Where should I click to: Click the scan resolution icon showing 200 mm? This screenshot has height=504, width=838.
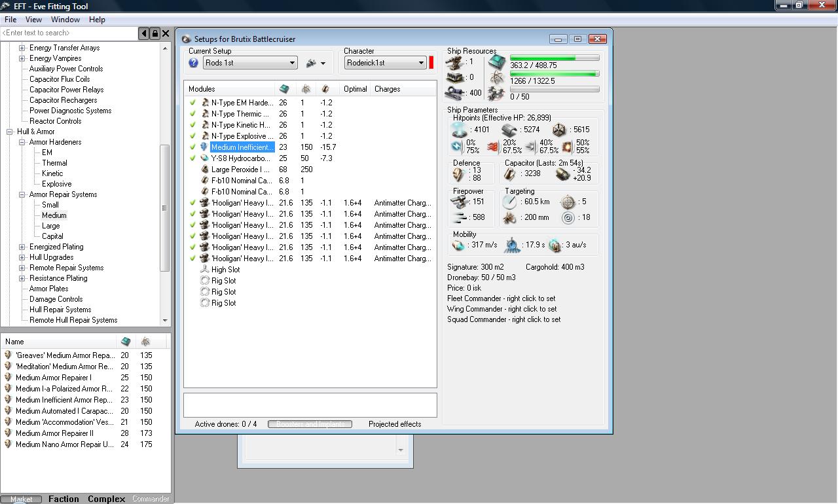[x=509, y=217]
